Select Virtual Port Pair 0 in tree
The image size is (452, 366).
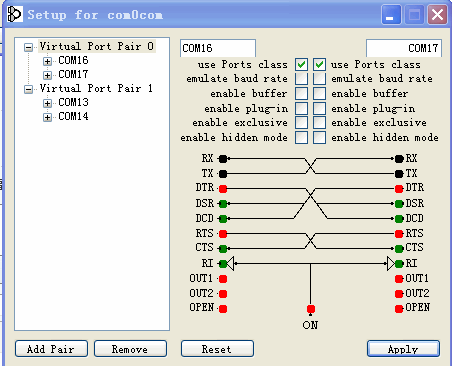click(x=97, y=46)
